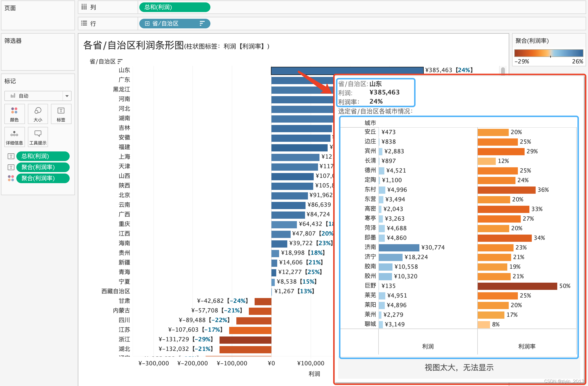Click the color 聚合(利润率) pill in marks
The width and height of the screenshot is (588, 386).
pos(43,178)
